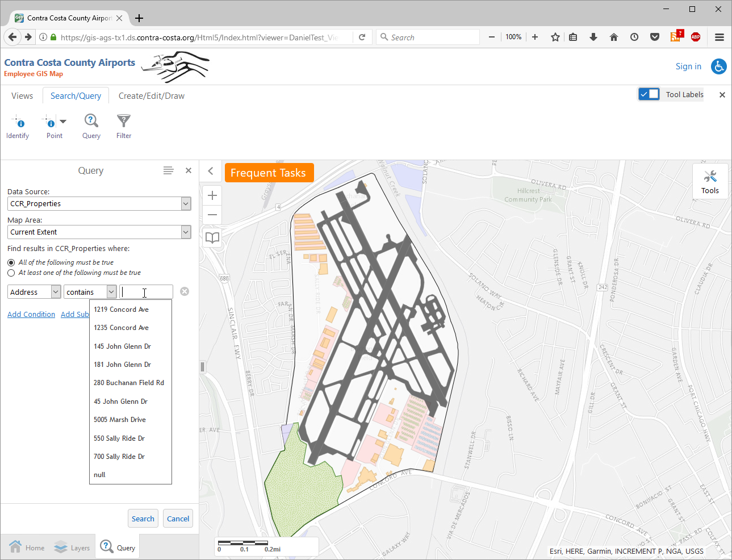Click the Add Condition link
The width and height of the screenshot is (732, 560).
tap(31, 314)
